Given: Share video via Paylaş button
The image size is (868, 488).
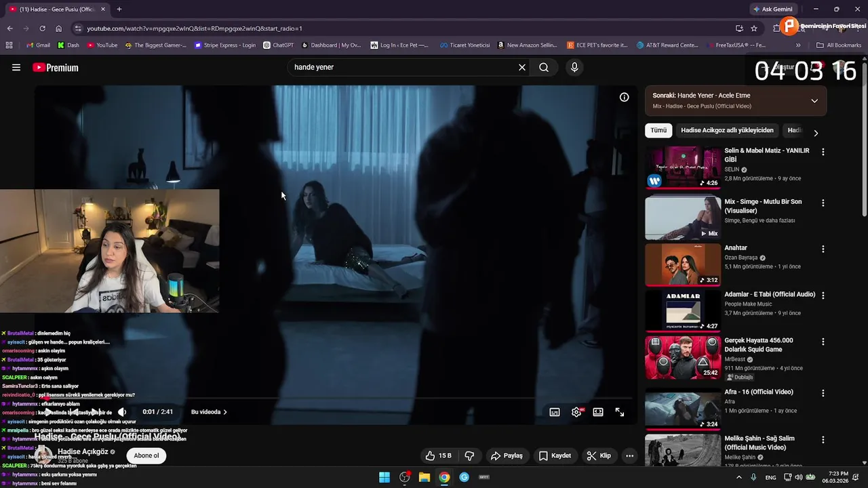Looking at the screenshot, I should 507,455.
